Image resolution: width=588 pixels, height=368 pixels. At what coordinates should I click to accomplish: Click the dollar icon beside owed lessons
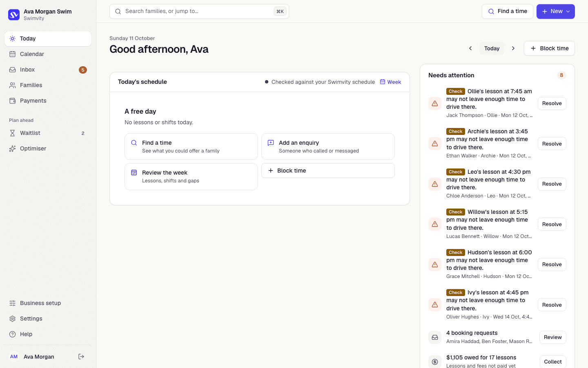pyautogui.click(x=435, y=361)
